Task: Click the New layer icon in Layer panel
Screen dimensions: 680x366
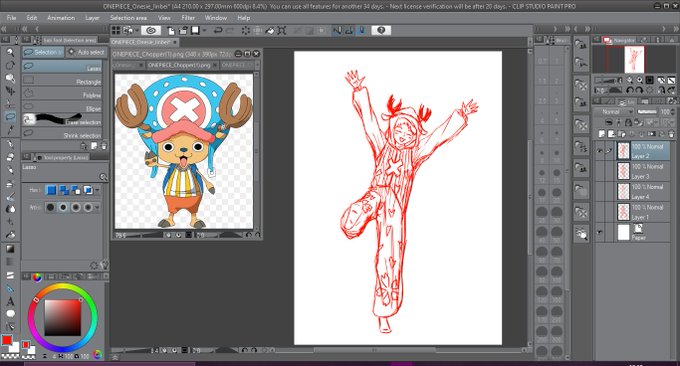Action: tap(602, 134)
